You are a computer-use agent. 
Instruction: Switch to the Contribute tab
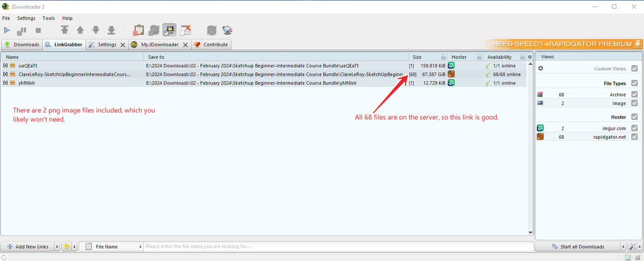211,45
